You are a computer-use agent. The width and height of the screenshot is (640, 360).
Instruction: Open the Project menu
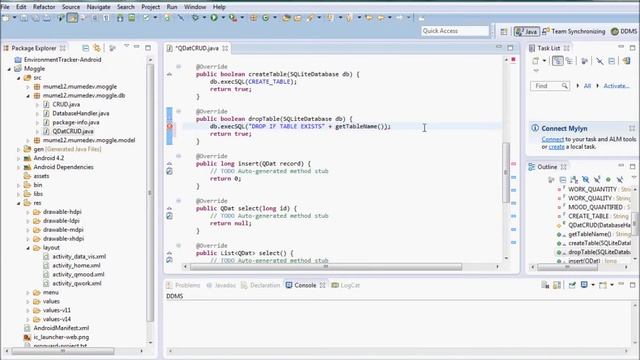[x=151, y=7]
